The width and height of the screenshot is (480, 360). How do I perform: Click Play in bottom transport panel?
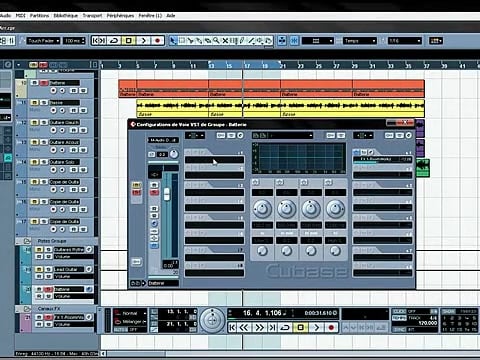pyautogui.click(x=316, y=328)
